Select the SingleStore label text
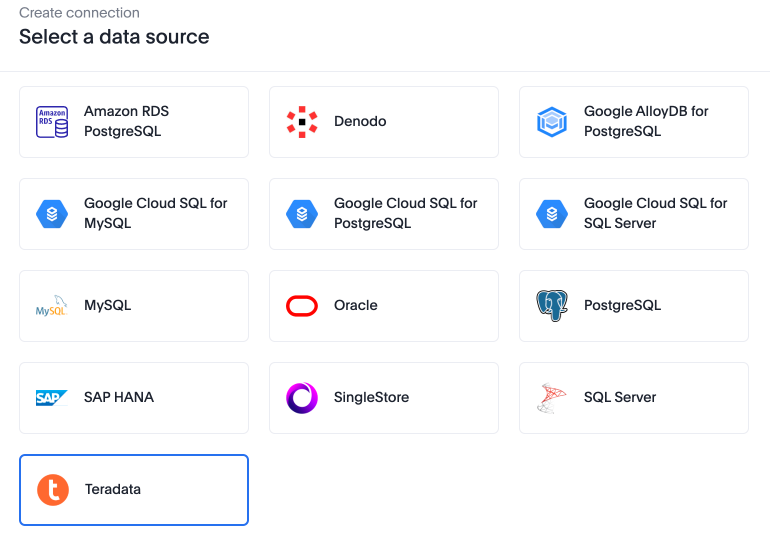Screen dimensions: 770x538 click(371, 397)
